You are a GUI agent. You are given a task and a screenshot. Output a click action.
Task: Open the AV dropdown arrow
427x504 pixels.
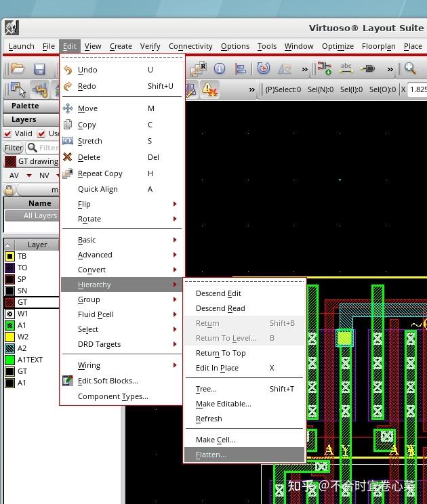coord(29,175)
